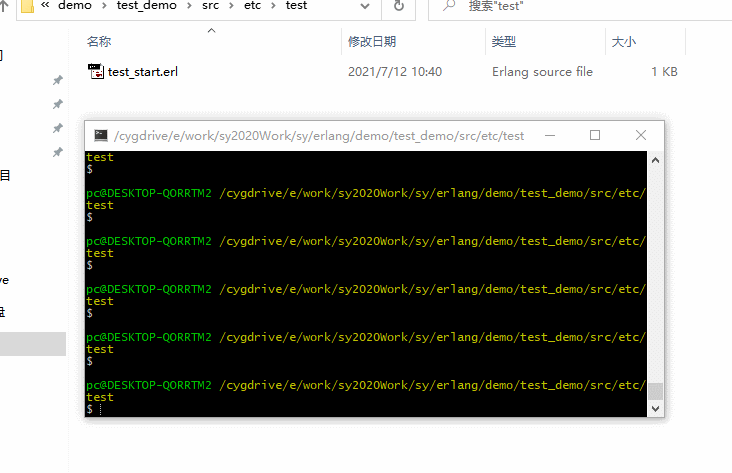Click the test_start.erl file name
This screenshot has height=473, width=732.
click(x=143, y=72)
